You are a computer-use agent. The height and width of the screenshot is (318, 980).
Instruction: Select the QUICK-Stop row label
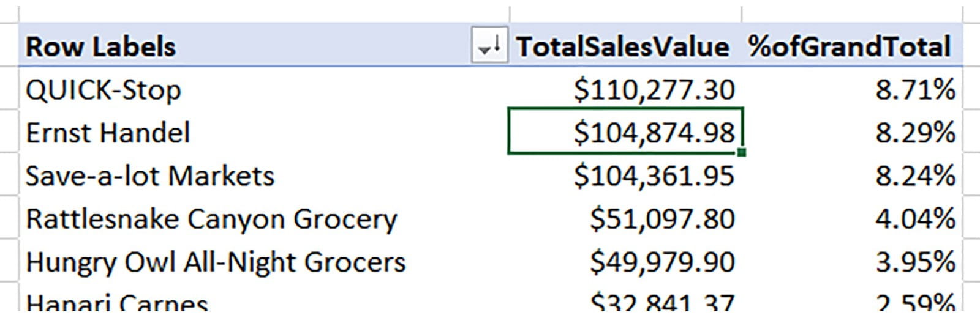click(x=104, y=91)
